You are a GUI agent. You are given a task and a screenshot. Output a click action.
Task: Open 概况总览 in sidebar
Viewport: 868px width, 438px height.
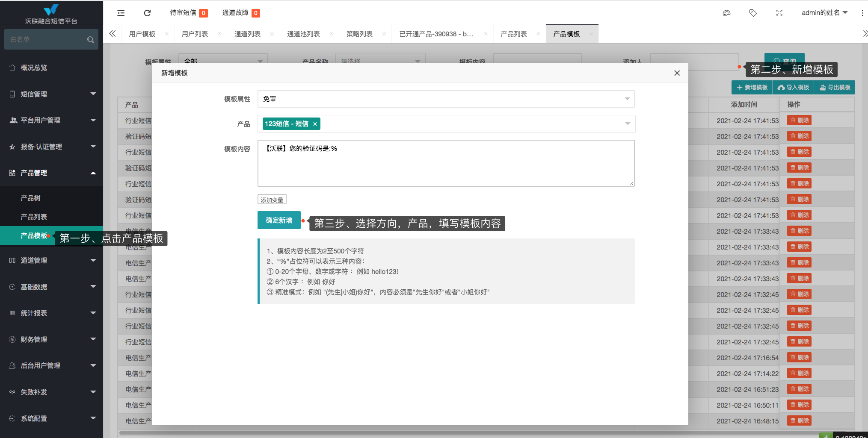[x=51, y=68]
